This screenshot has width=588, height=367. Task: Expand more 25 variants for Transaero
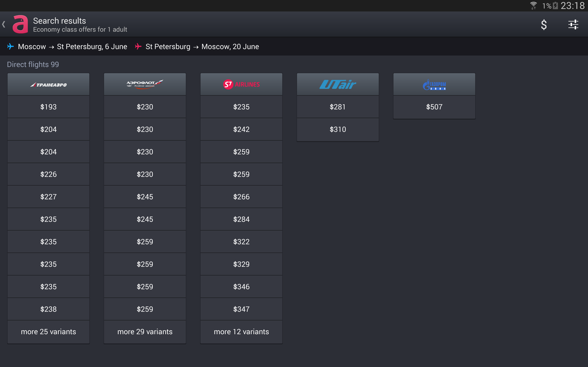pos(48,332)
